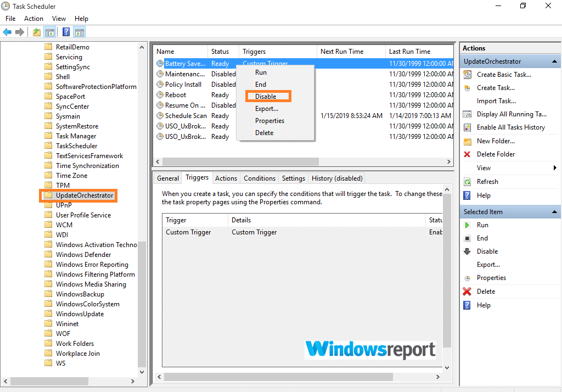The height and width of the screenshot is (392, 562).
Task: Choose Export... in the context menu
Action: (x=267, y=109)
